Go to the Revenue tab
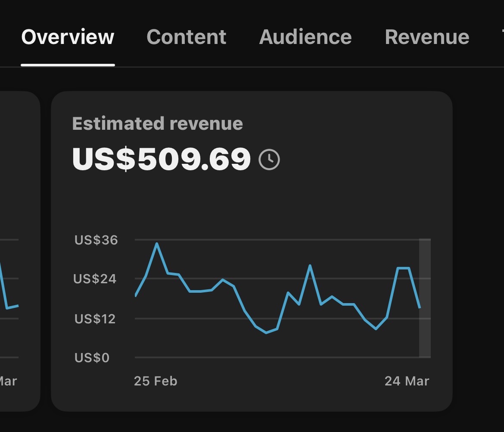The width and height of the screenshot is (504, 432). [x=426, y=37]
